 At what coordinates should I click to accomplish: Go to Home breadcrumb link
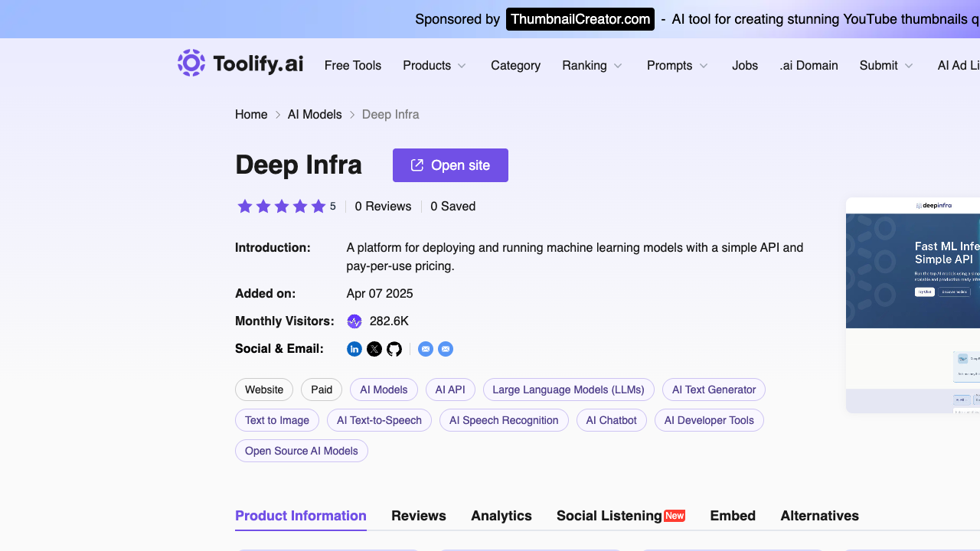pyautogui.click(x=251, y=115)
